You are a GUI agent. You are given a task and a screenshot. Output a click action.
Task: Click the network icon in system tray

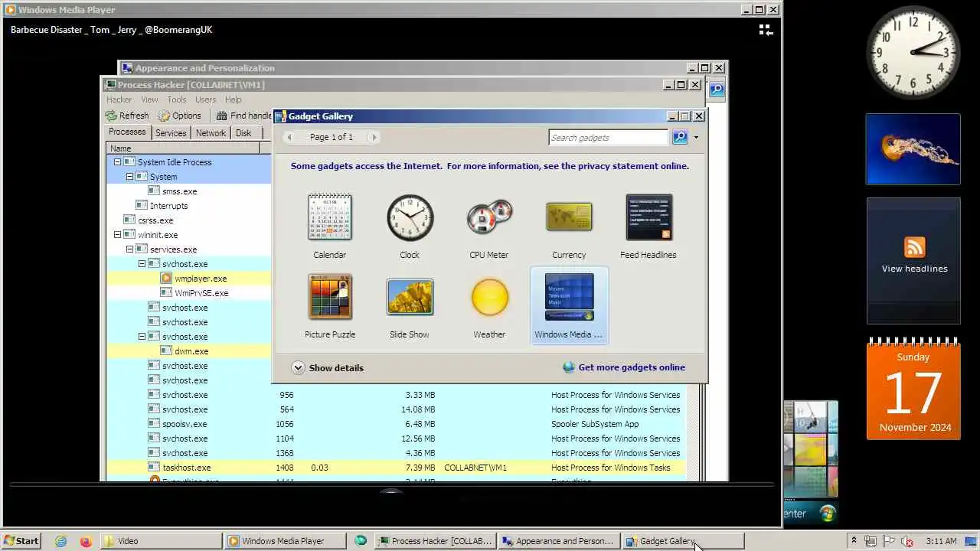coord(871,541)
